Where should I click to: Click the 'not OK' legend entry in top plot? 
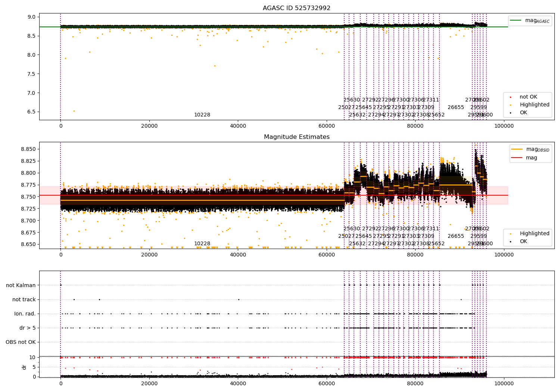point(528,97)
